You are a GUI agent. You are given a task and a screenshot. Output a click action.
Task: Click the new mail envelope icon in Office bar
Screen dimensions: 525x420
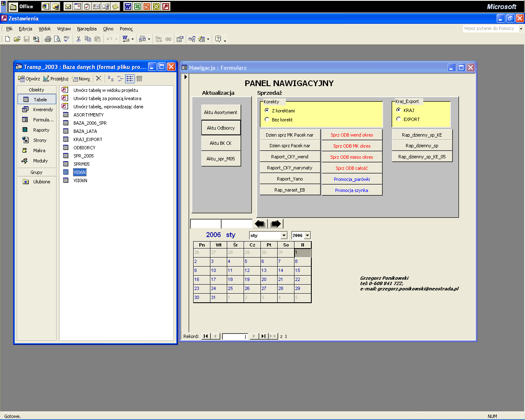coord(68,7)
